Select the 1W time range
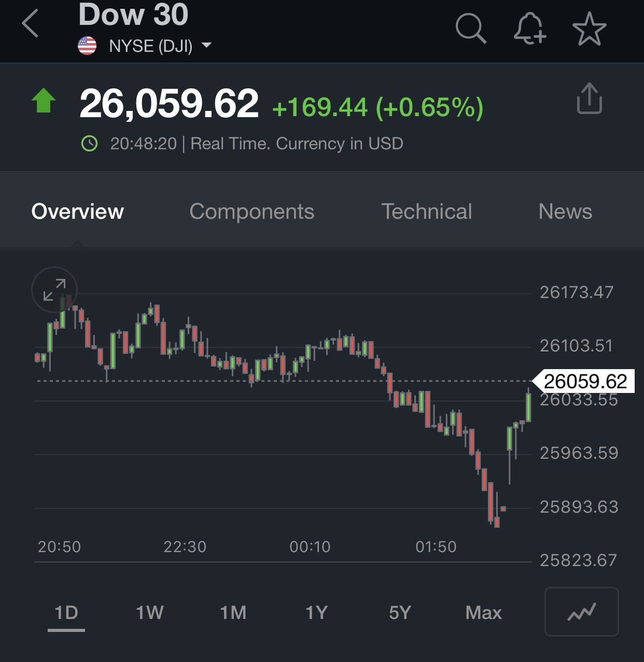 [149, 613]
